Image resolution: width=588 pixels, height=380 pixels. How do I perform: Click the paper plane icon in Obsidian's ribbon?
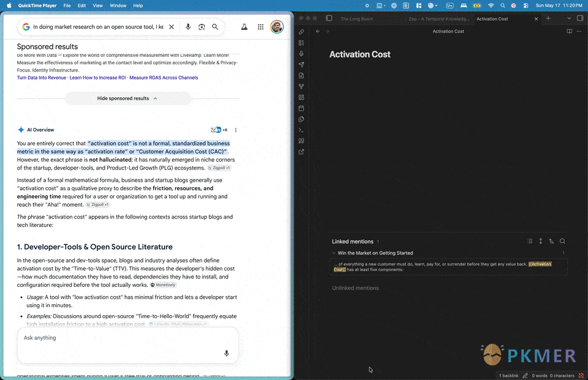(x=301, y=64)
